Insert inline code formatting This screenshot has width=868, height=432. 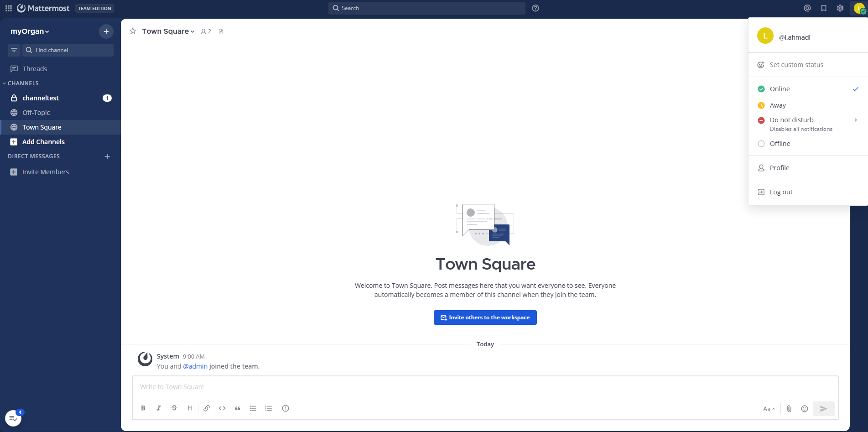[222, 408]
